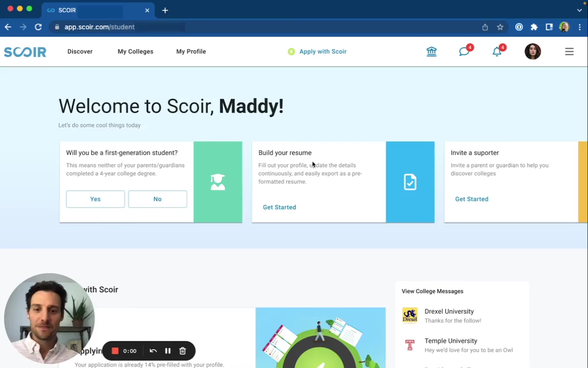Screen dimensions: 588x368
Task: Open messages chat bubble icon
Action: (464, 51)
